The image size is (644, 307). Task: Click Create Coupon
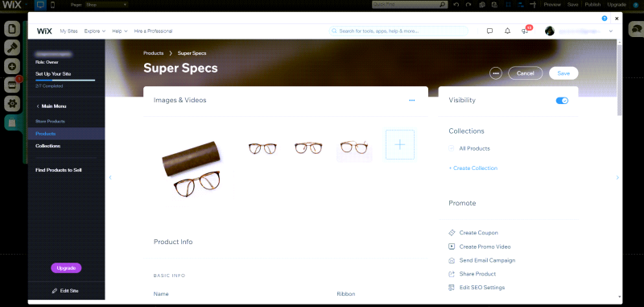click(473, 233)
